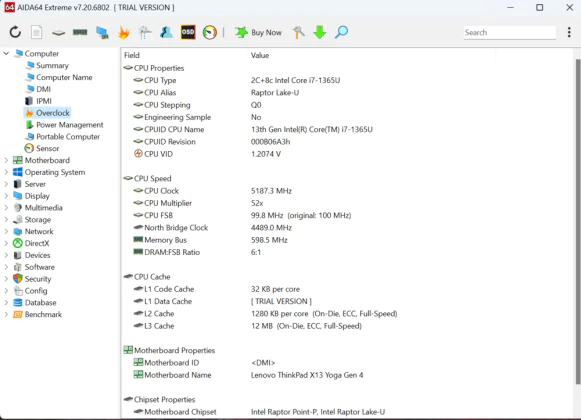581x420 pixels.
Task: Open the tools hammer icon
Action: (298, 32)
